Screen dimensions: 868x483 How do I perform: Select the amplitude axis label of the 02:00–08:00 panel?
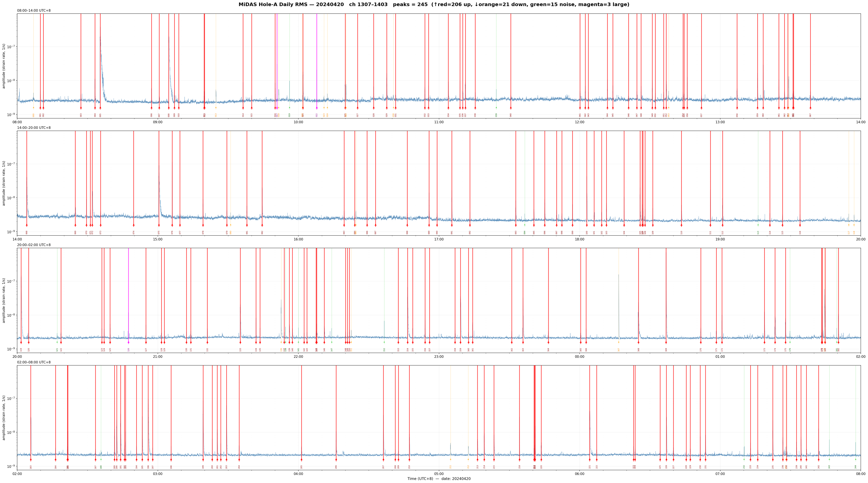click(4, 418)
